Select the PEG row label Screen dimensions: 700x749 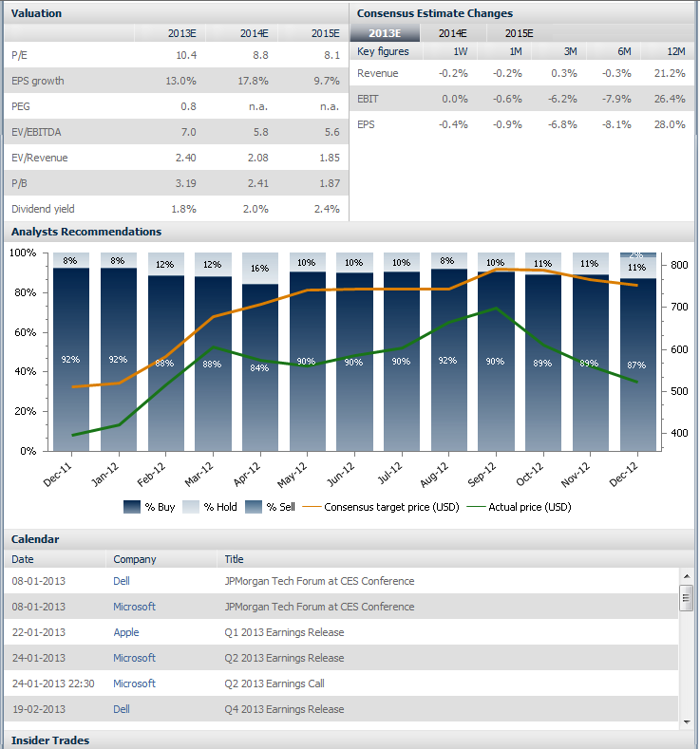[21, 106]
